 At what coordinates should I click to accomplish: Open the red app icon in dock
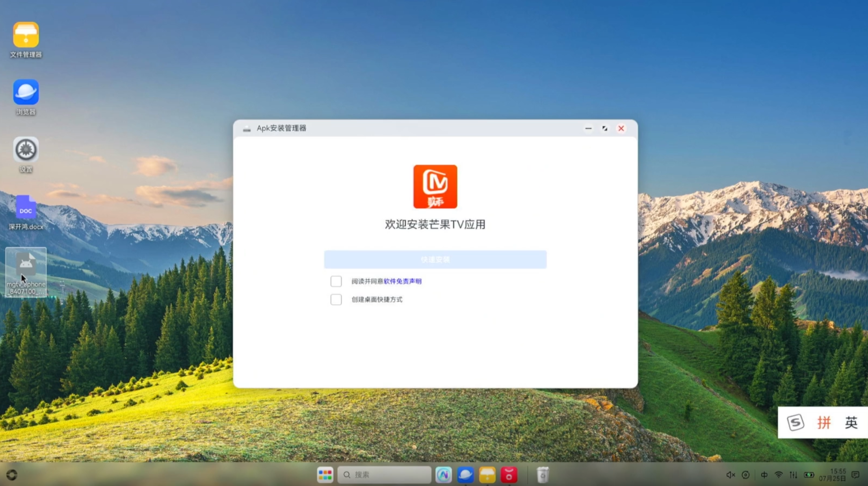509,474
